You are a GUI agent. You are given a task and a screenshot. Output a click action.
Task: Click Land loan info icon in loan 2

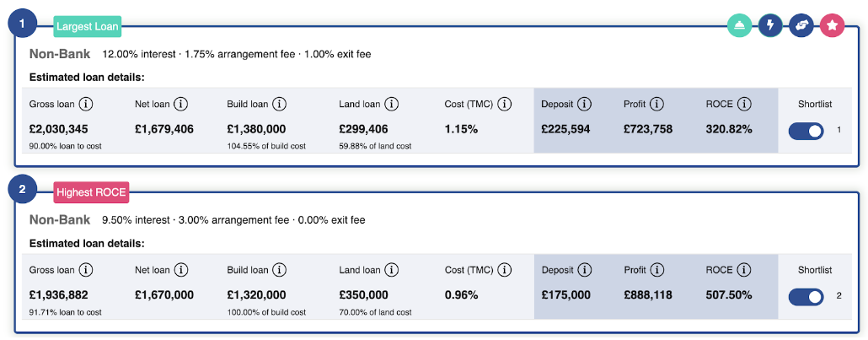click(x=392, y=270)
